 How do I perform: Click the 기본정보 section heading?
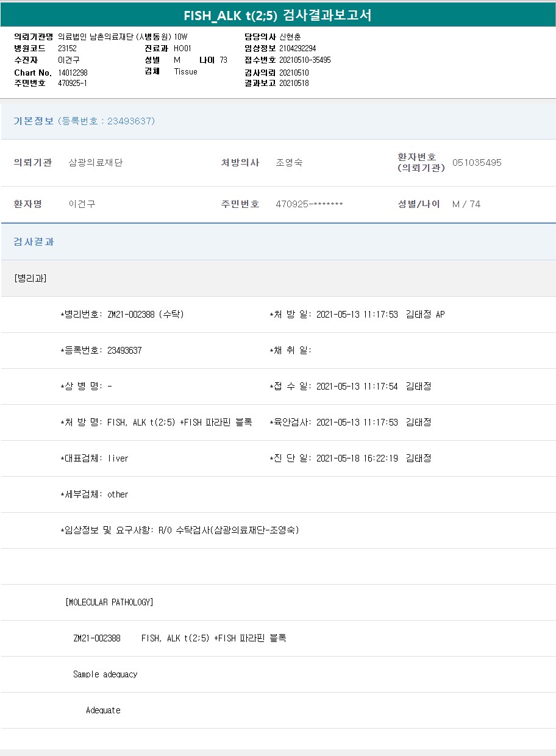(84, 121)
